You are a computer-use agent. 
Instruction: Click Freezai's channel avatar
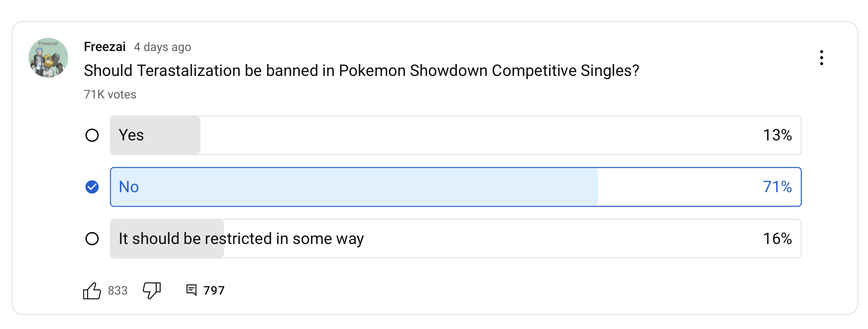pyautogui.click(x=48, y=58)
